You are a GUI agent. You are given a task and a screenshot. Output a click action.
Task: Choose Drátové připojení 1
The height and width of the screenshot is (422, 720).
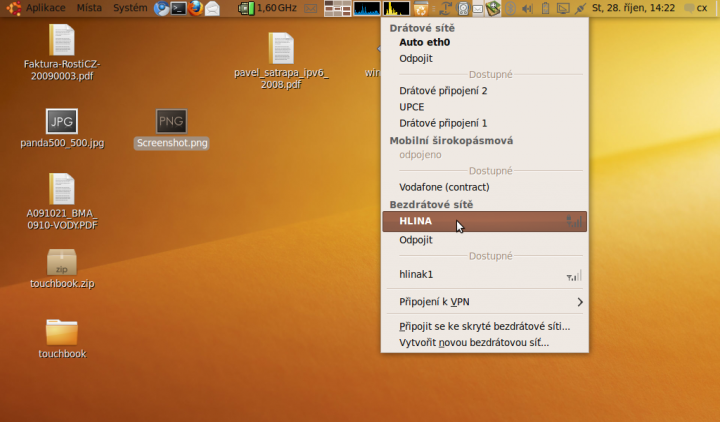[x=484, y=123]
